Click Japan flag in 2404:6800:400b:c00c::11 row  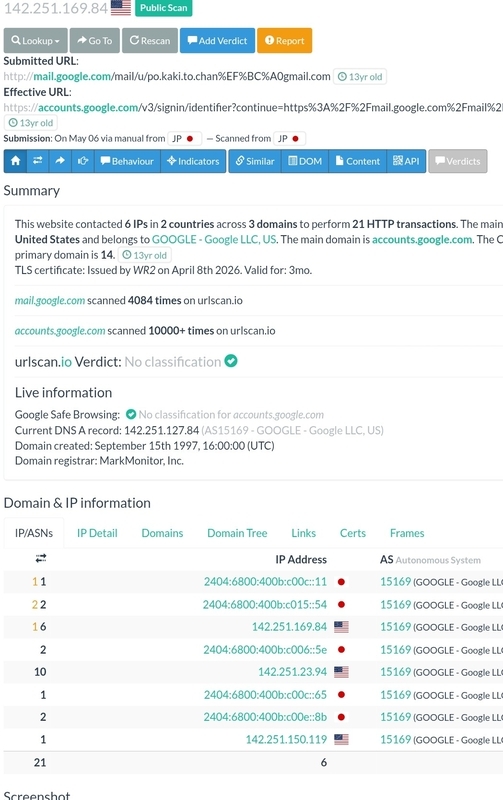click(341, 582)
